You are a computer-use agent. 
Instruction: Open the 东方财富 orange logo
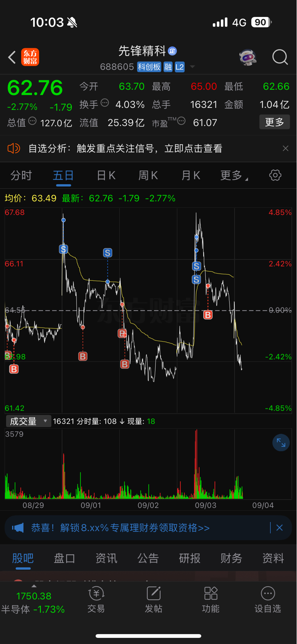point(30,57)
